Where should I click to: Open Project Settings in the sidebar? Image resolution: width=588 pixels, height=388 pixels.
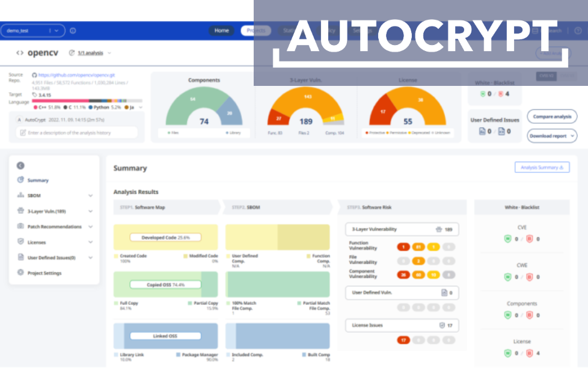pyautogui.click(x=44, y=273)
